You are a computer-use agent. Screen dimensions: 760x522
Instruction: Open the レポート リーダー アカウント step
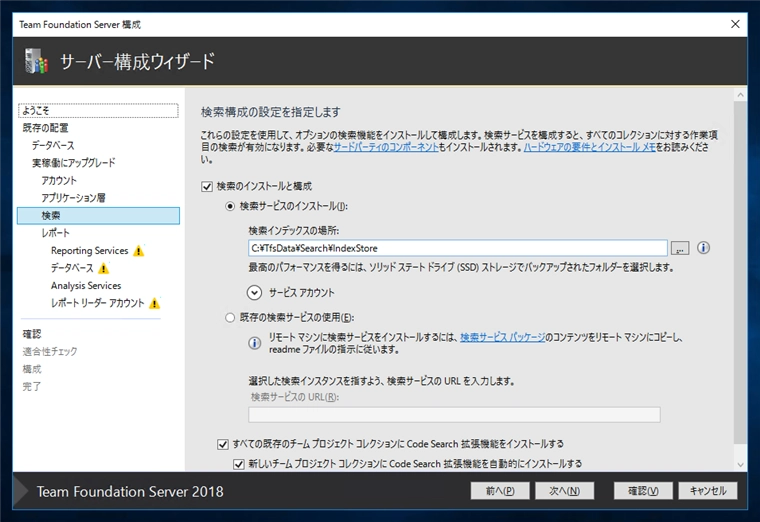click(x=98, y=303)
